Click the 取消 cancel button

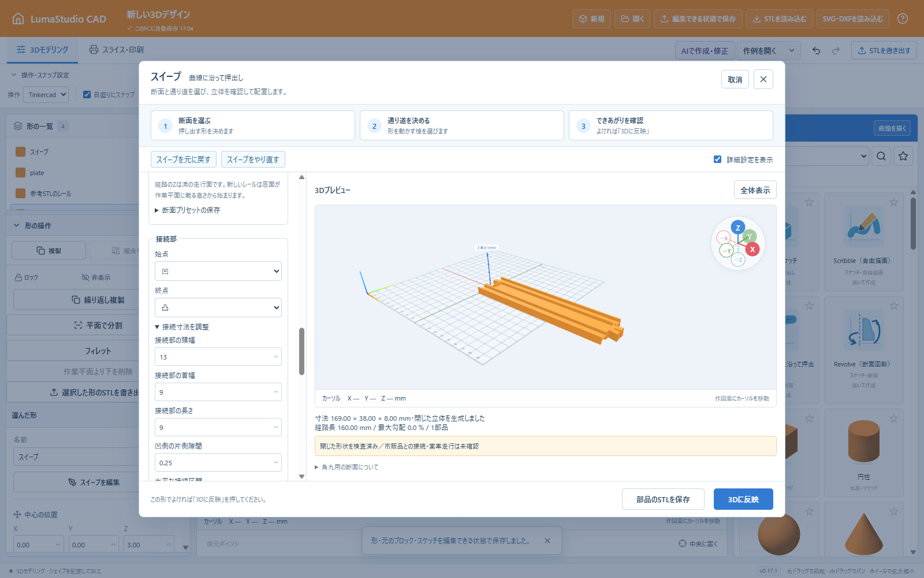[735, 79]
